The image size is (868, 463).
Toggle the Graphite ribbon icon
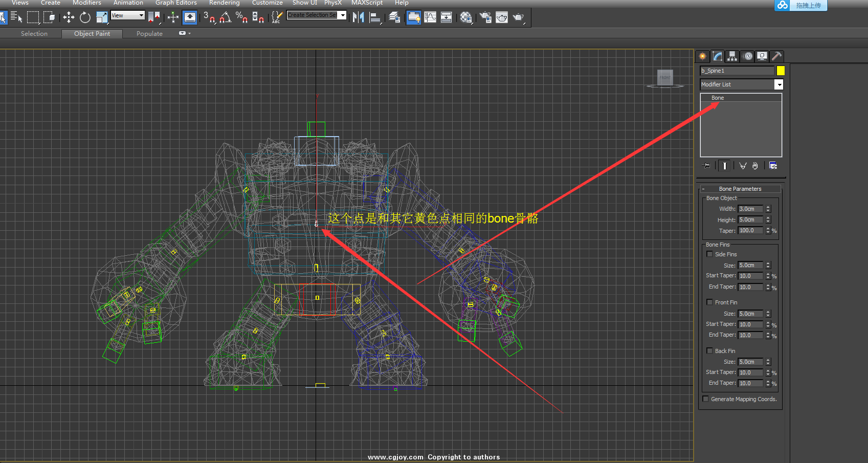click(x=414, y=17)
